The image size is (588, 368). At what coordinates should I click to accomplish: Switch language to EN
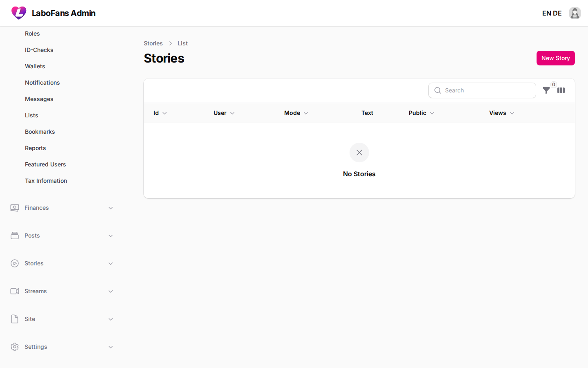[547, 13]
